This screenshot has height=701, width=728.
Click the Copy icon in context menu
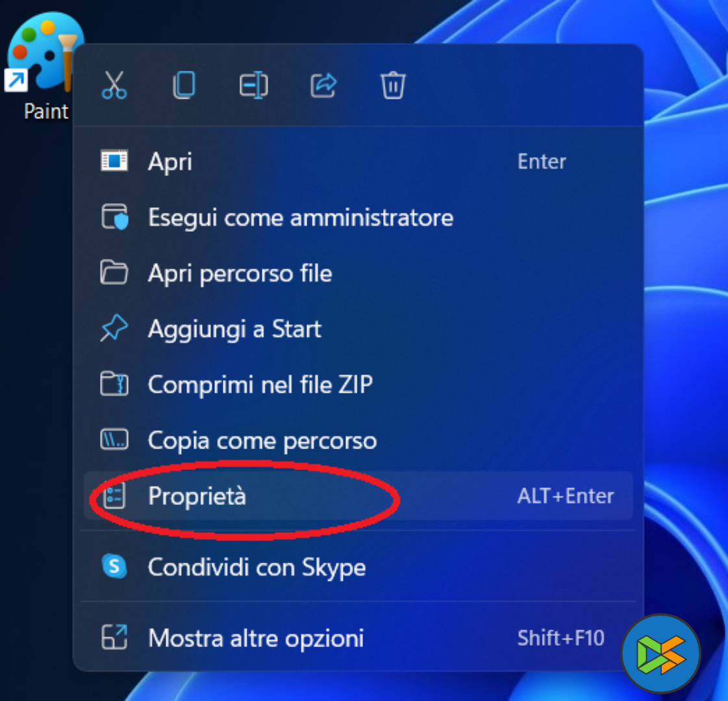tap(184, 86)
